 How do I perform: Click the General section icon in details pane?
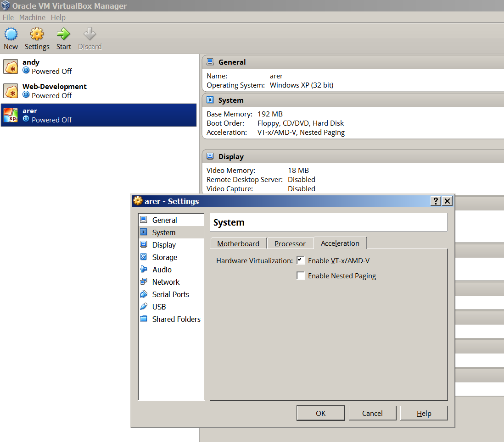pyautogui.click(x=210, y=61)
